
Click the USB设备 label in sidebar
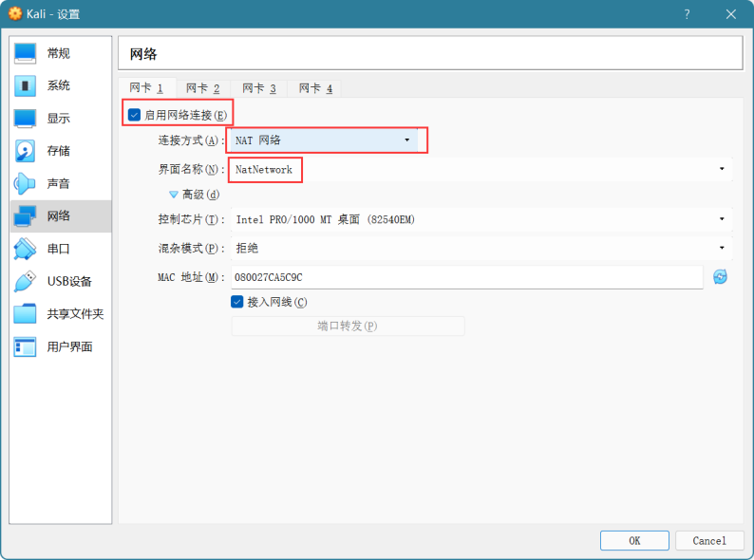coord(69,281)
